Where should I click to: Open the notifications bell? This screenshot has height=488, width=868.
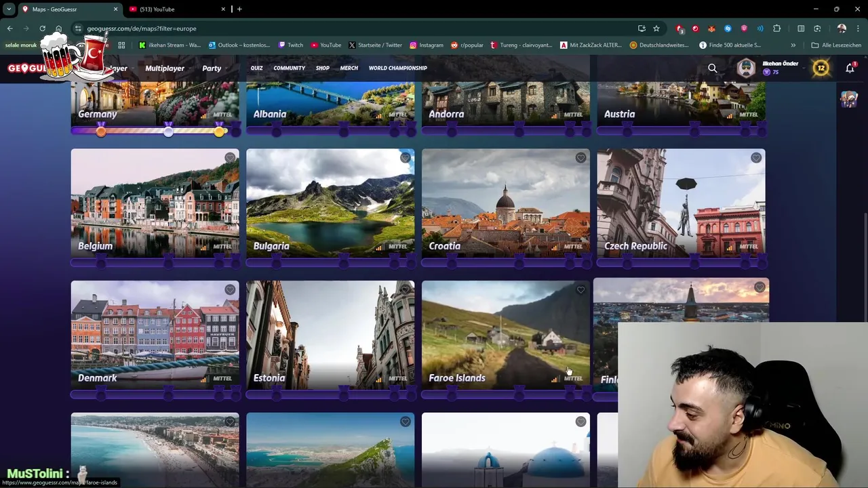tap(850, 68)
